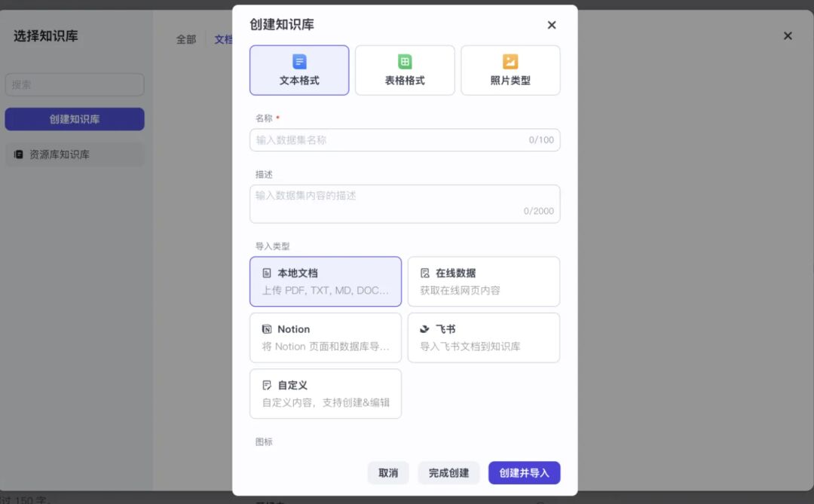
Task: Click the green table format icon
Action: 405,62
